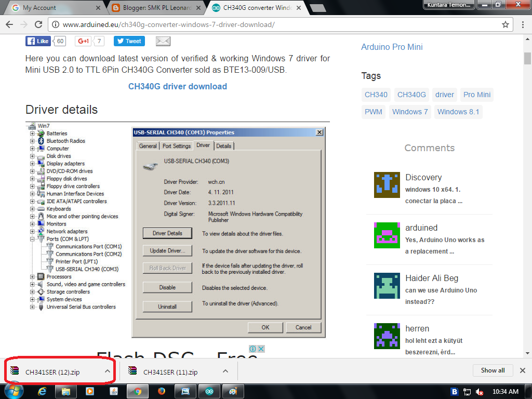532x399 pixels.
Task: Open a new browser tab
Action: tap(317, 8)
